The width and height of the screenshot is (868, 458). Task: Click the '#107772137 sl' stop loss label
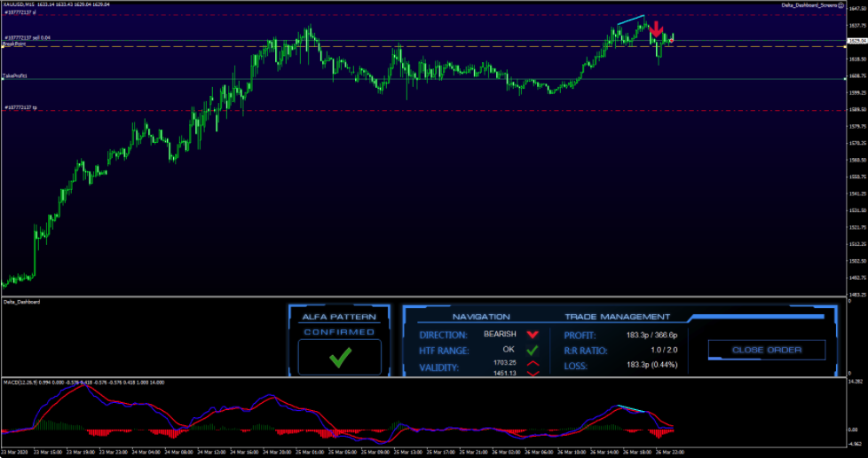(20, 12)
